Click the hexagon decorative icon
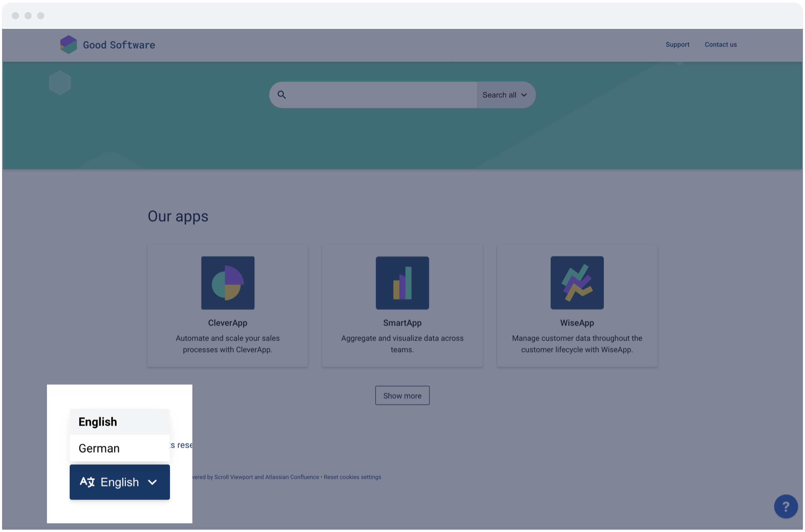Screen dimensions: 805x532 59,83
